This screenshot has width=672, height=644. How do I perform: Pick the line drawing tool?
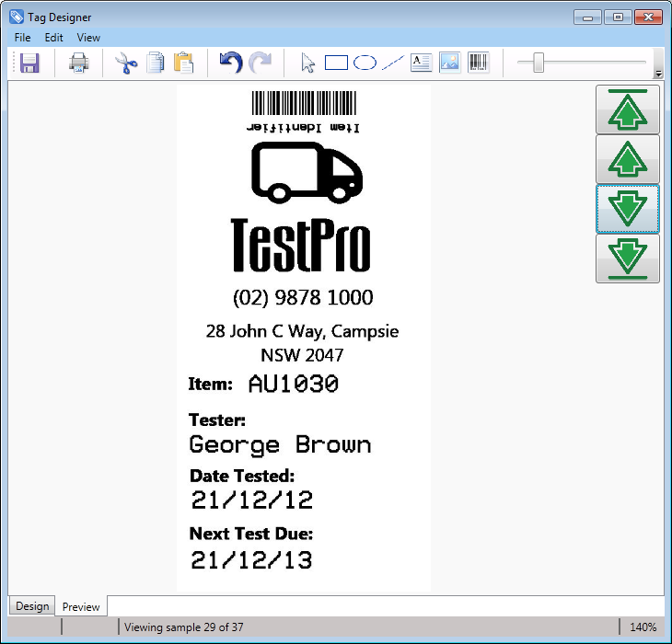pyautogui.click(x=393, y=63)
